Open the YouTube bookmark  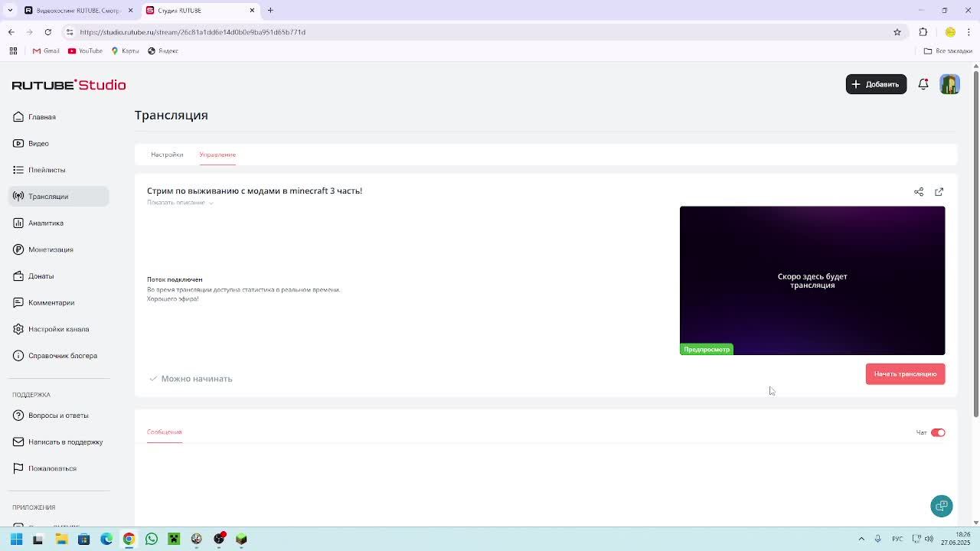click(85, 51)
